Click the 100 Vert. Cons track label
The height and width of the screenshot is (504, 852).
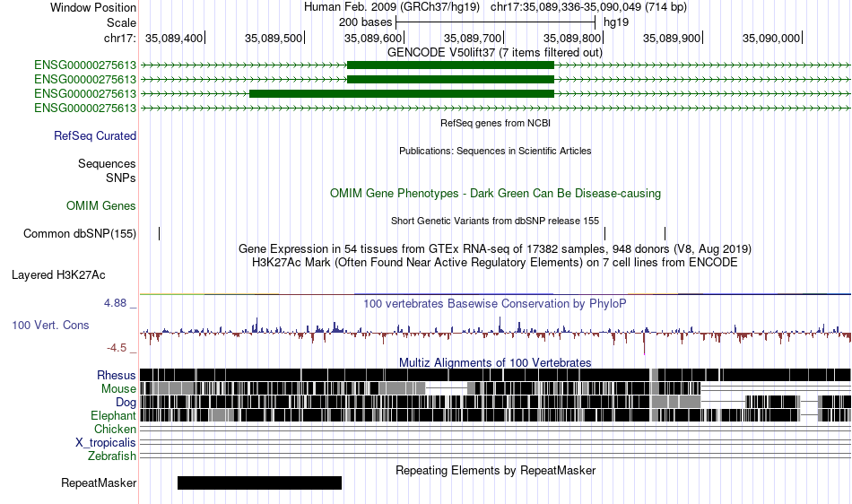click(x=50, y=325)
